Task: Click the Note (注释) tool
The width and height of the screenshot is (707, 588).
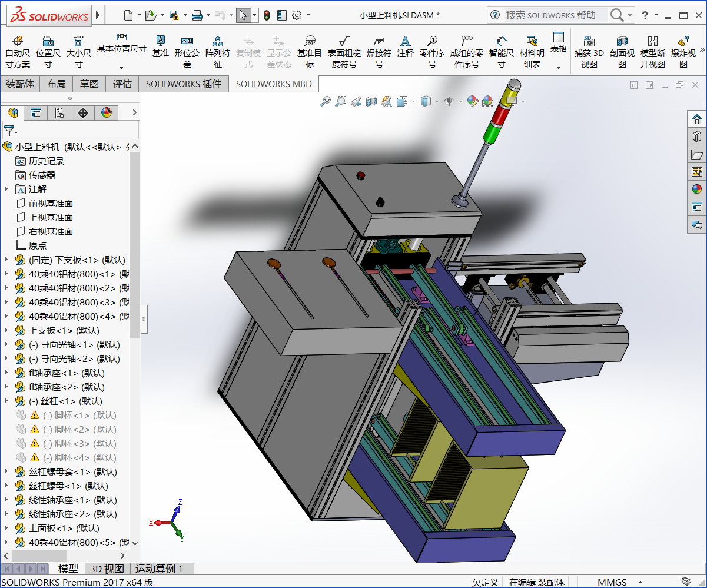Action: pos(405,46)
